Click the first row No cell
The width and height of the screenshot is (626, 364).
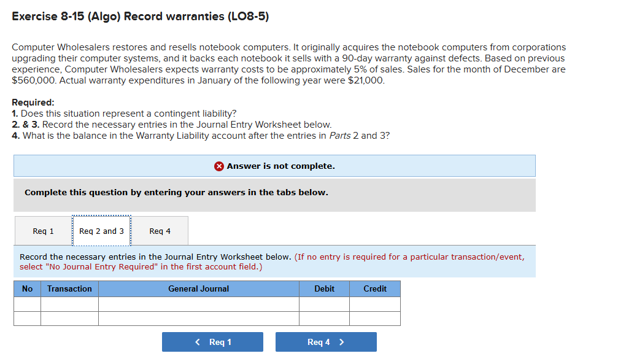pyautogui.click(x=26, y=303)
